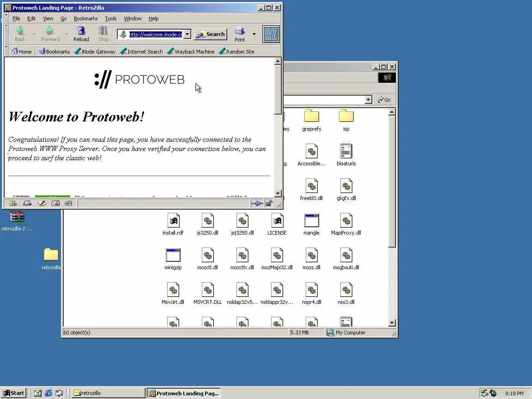Open the Window menu
Viewport: 532px width, 399px height.
(x=133, y=18)
